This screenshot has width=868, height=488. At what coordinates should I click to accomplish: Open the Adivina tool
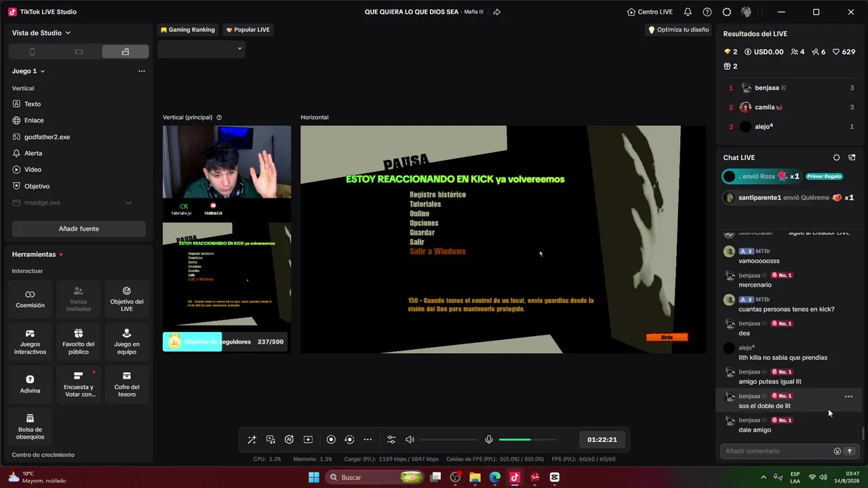coord(30,384)
